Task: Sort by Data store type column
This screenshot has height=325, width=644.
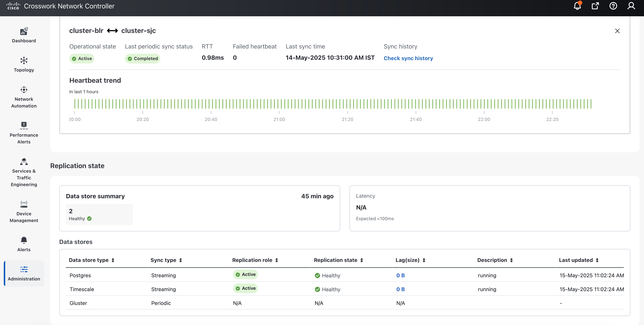Action: [x=91, y=260]
